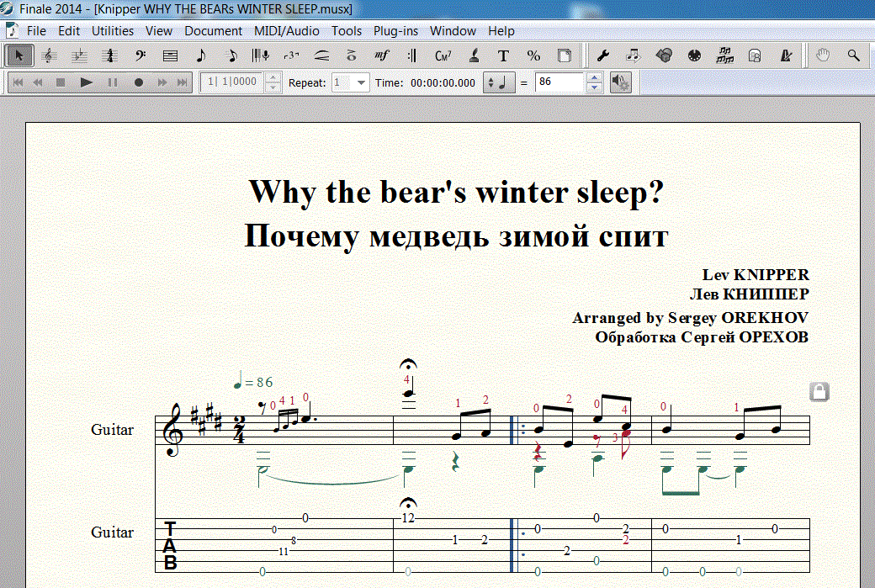Open the Window menu
The height and width of the screenshot is (588, 875).
point(453,31)
